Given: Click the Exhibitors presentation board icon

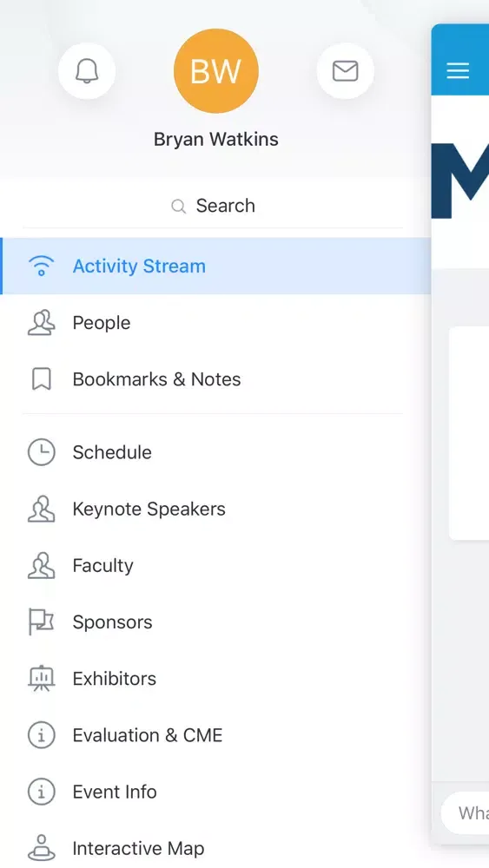Looking at the screenshot, I should click(x=42, y=679).
